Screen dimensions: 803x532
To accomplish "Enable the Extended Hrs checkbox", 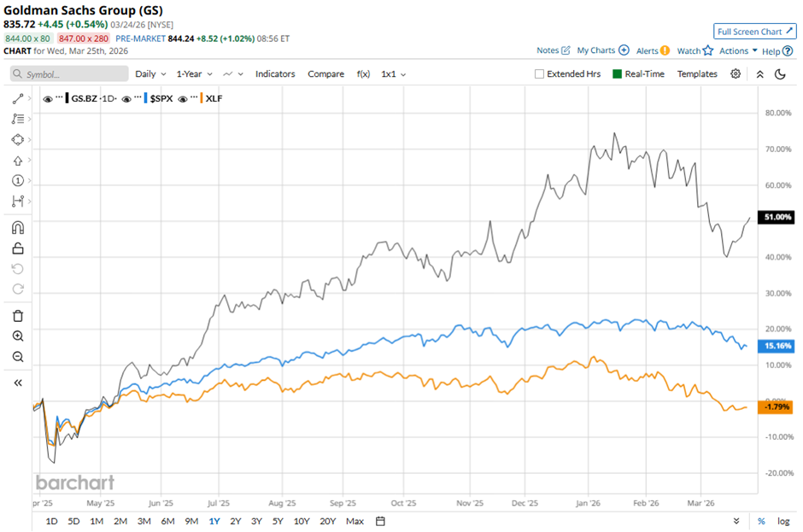I will [x=539, y=74].
